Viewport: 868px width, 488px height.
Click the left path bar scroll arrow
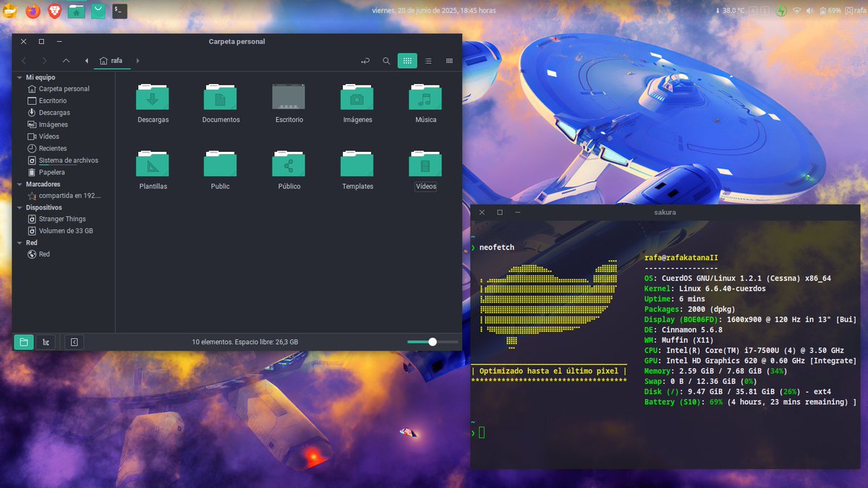[x=87, y=61]
